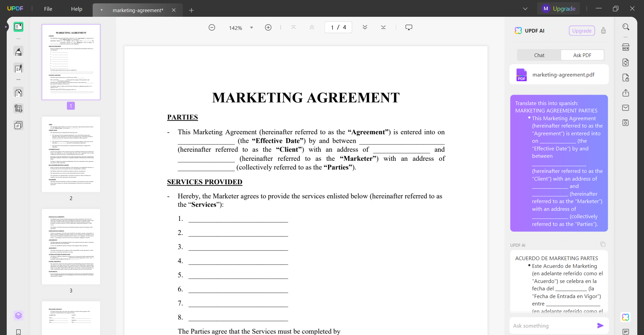The height and width of the screenshot is (335, 644).
Task: Click the Upgrade button in UPDF AI panel
Action: pos(582,31)
